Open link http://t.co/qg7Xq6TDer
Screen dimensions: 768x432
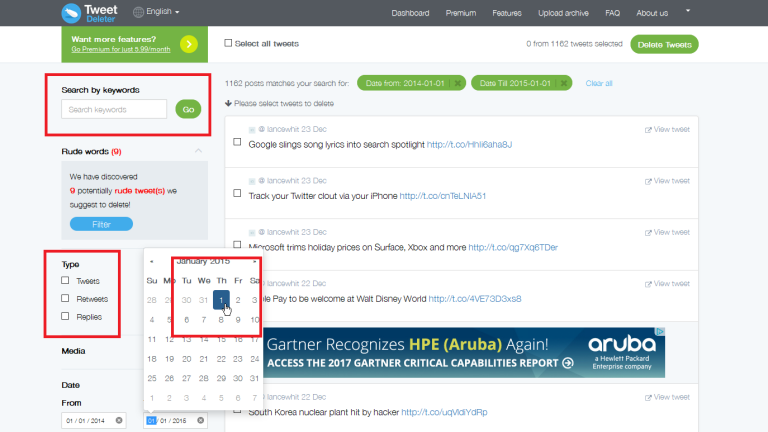click(513, 247)
